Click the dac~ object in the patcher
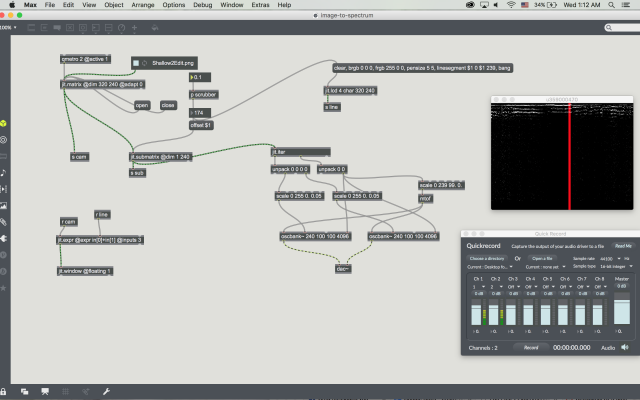This screenshot has height=400, width=640. [343, 269]
